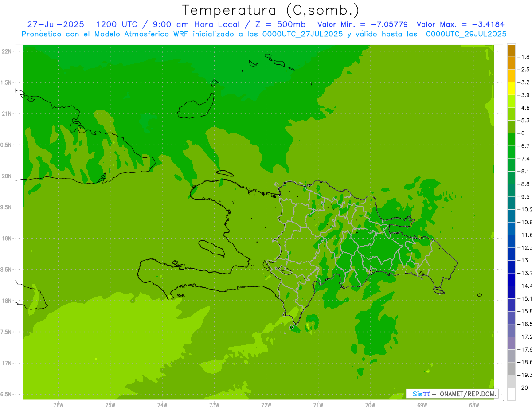Click the '18N' latitude axis label
The image size is (532, 411).
[x=7, y=301]
